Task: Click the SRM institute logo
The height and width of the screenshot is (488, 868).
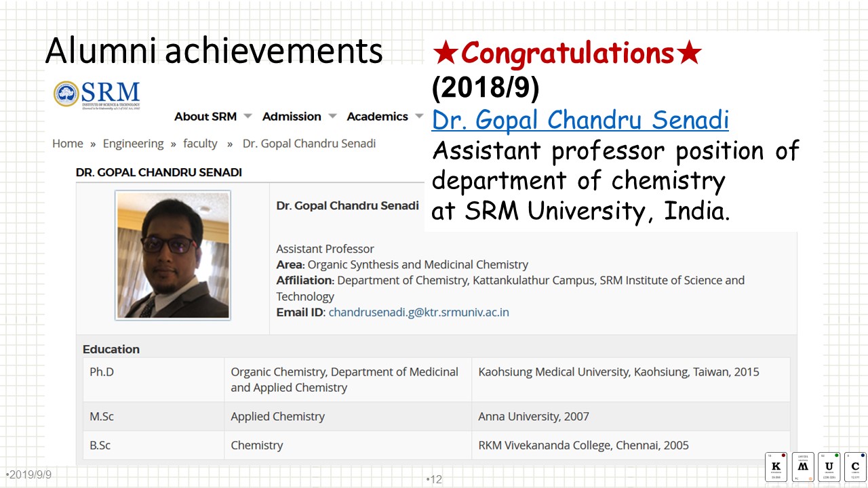Action: tap(97, 94)
